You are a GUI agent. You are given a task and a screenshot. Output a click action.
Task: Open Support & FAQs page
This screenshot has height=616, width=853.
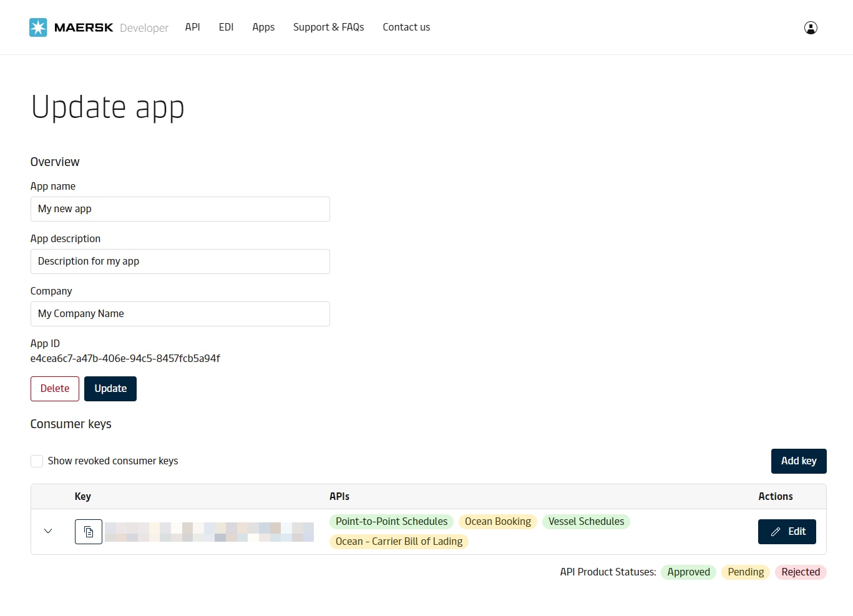pyautogui.click(x=328, y=27)
